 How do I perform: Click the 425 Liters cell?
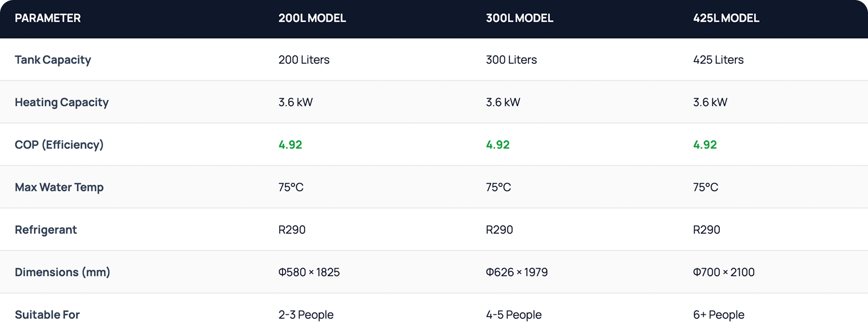pyautogui.click(x=718, y=60)
